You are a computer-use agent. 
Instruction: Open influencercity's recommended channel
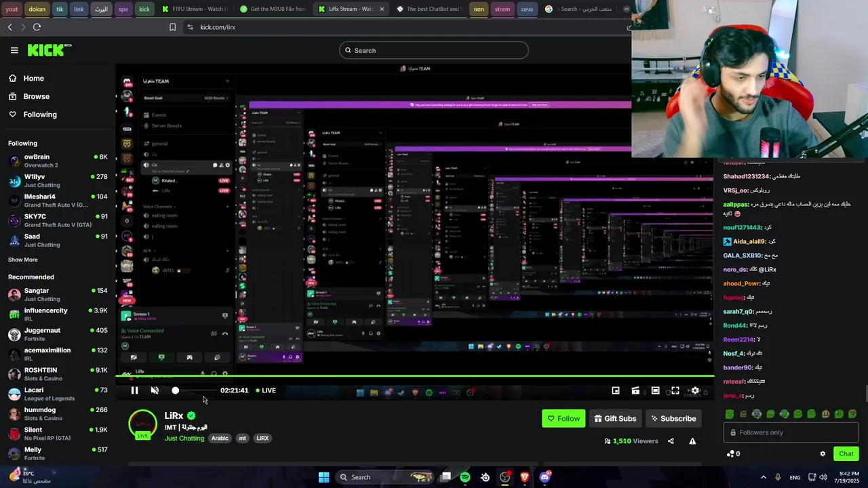point(58,314)
